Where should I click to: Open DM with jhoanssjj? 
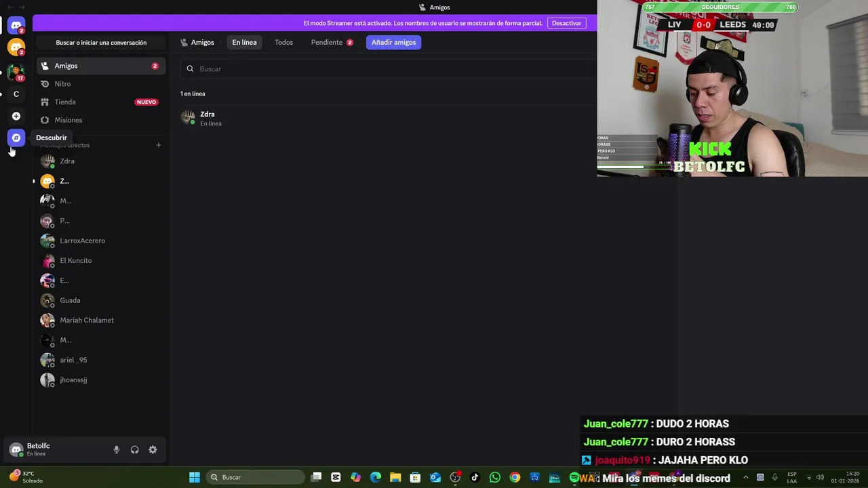[x=100, y=380]
